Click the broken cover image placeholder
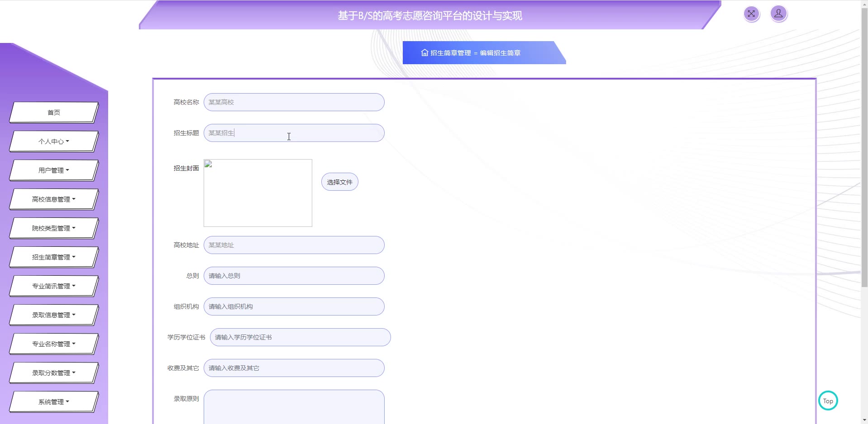868x424 pixels. (x=258, y=193)
